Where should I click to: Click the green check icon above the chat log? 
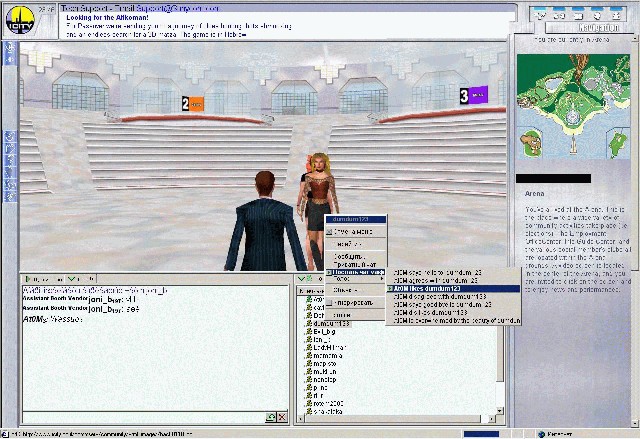(x=72, y=279)
